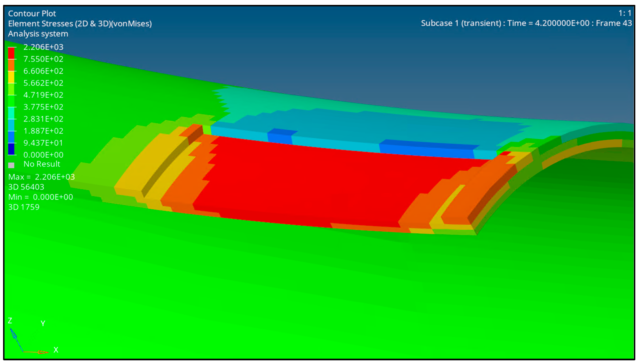Click the dark blue legend color band
This screenshot has height=364, width=640.
[11, 149]
